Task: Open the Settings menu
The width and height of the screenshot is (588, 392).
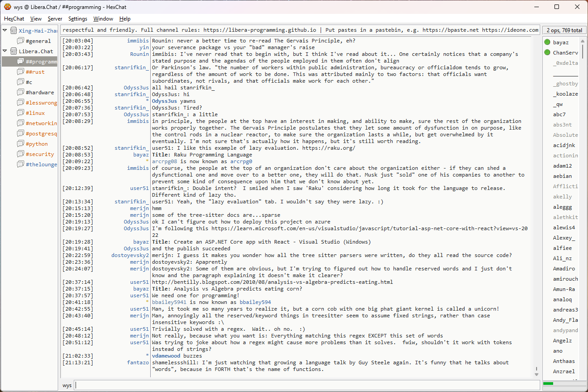Action: (78, 19)
